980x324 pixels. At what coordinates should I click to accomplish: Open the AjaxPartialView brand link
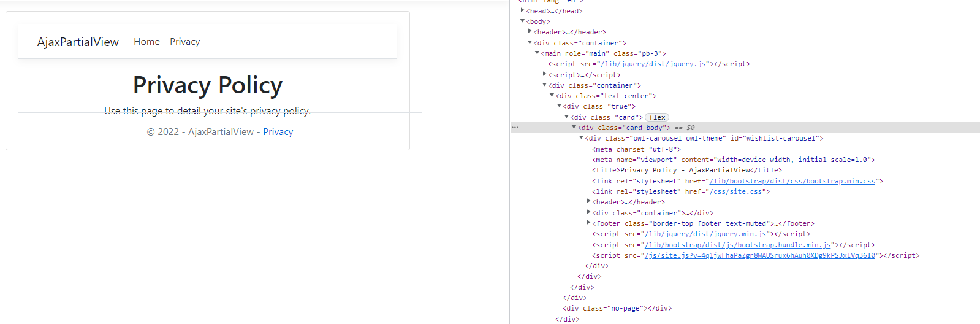click(x=78, y=42)
